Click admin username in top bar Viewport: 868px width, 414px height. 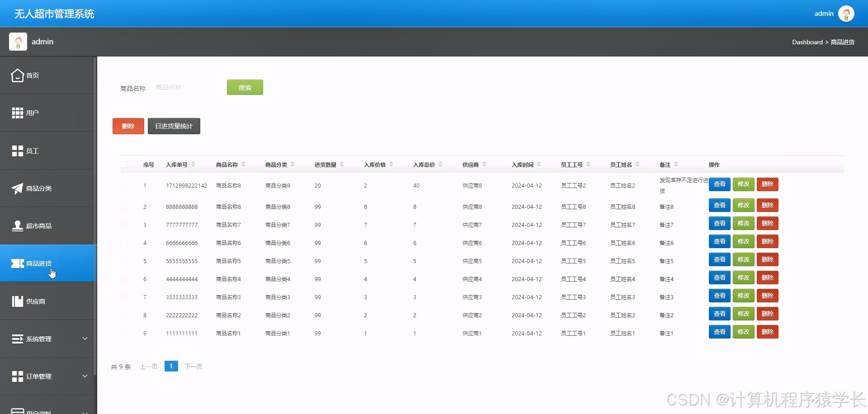point(824,14)
